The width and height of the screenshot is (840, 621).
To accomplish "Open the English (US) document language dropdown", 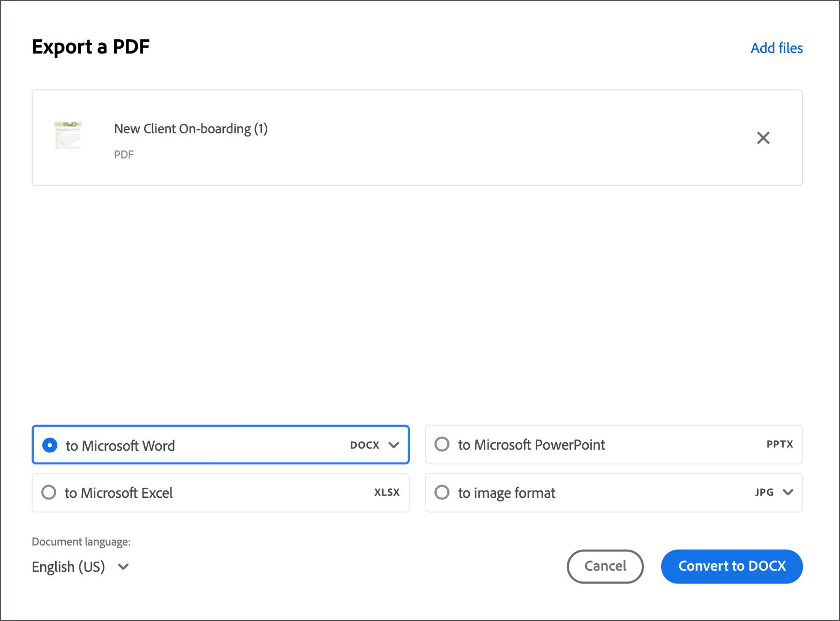I will (x=80, y=566).
